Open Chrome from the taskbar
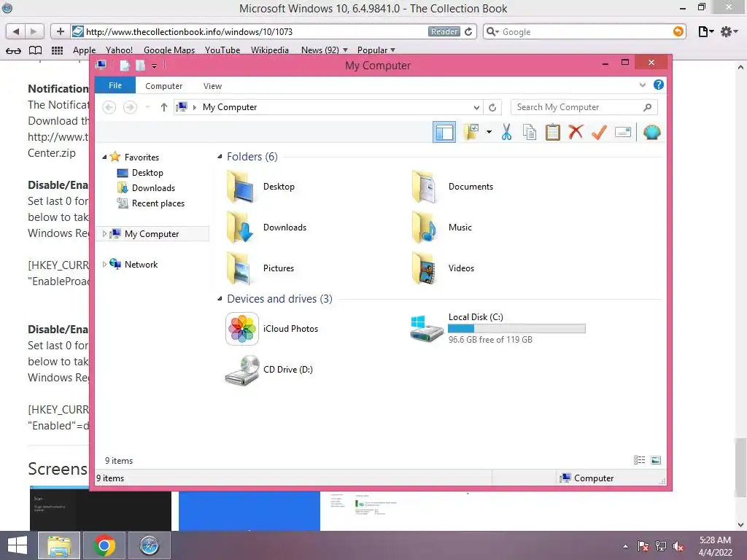 (x=104, y=545)
